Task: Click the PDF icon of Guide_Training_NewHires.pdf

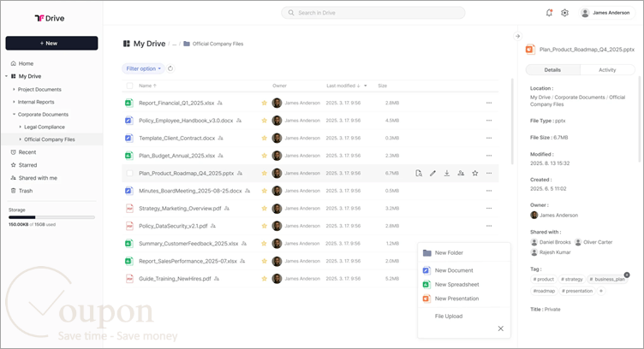Action: (x=129, y=279)
